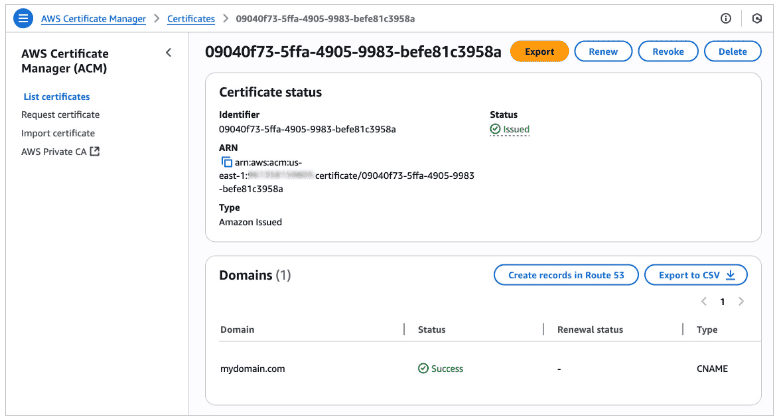Screen dimensions: 777x420
Task: Open the hexagon settings icon in header
Action: click(x=757, y=19)
